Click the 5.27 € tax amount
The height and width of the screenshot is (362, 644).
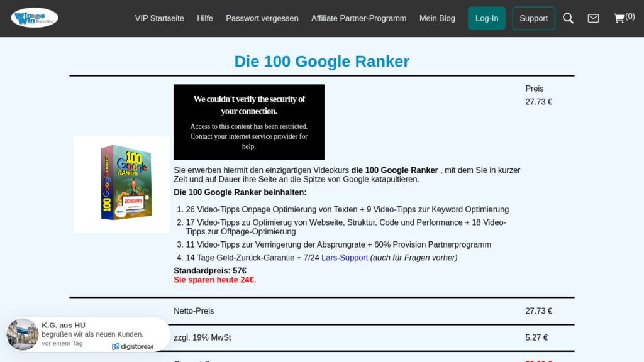536,337
